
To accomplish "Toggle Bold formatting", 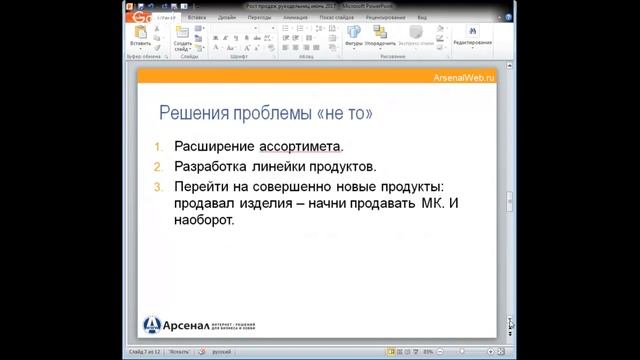I will pyautogui.click(x=216, y=38).
